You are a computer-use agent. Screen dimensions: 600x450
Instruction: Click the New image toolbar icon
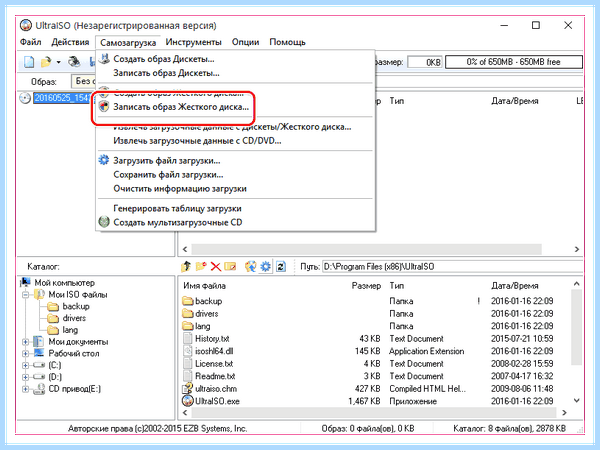tap(29, 62)
